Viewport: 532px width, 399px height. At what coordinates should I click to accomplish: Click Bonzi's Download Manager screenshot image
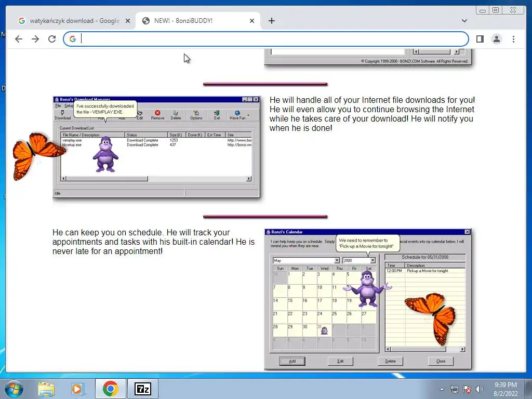(x=156, y=147)
